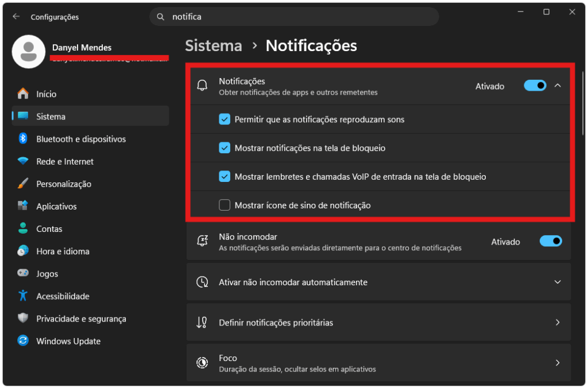
Task: Click the Jogos gamepad icon
Action: [23, 273]
